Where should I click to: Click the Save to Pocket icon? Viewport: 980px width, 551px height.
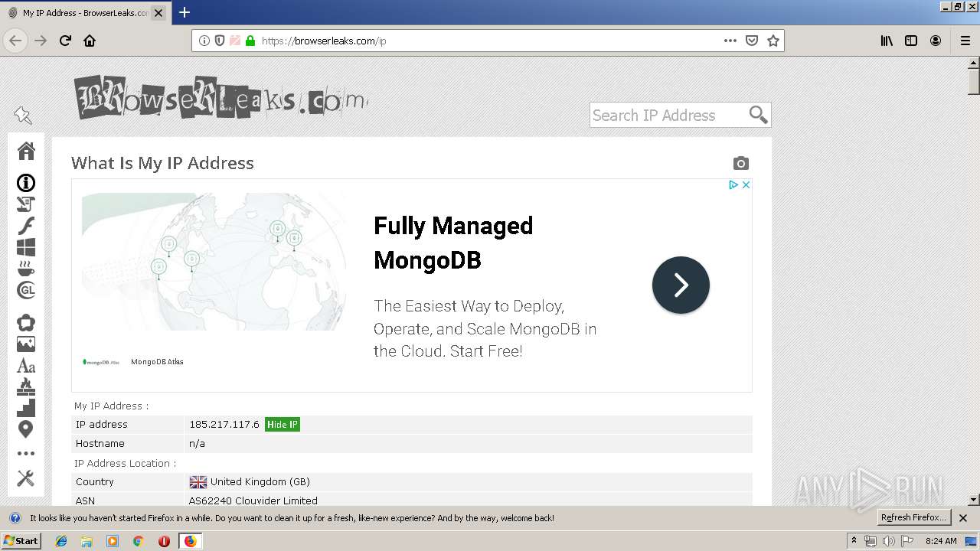752,41
